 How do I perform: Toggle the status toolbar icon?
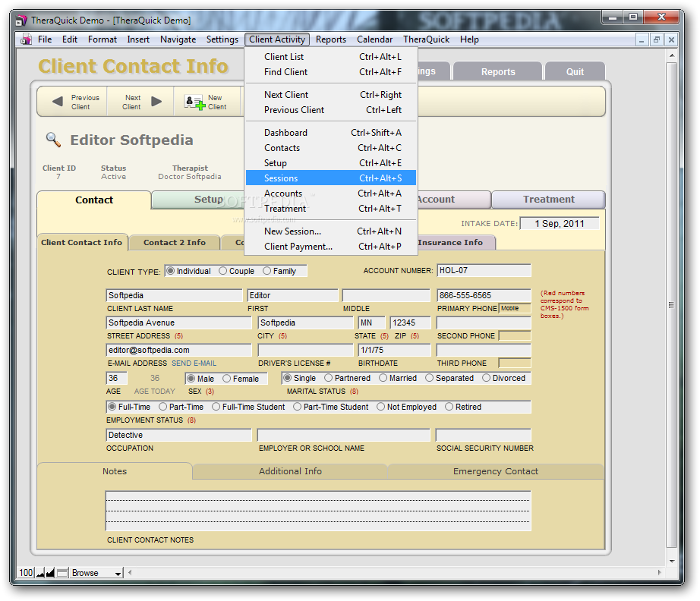62,573
